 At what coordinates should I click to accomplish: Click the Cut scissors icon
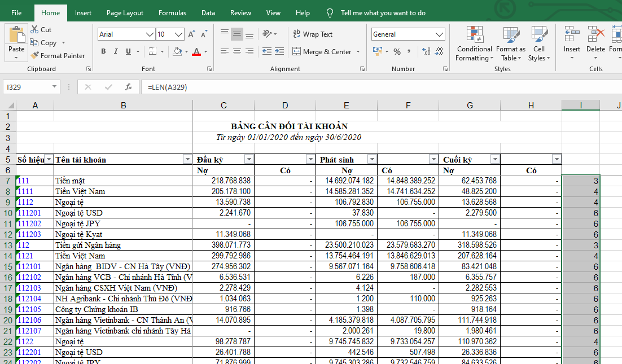[x=35, y=29]
